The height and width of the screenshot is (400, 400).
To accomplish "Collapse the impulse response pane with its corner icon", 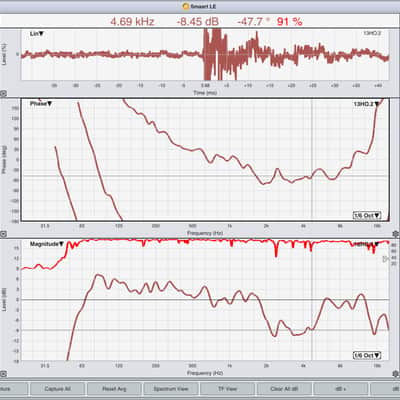I will point(3,94).
